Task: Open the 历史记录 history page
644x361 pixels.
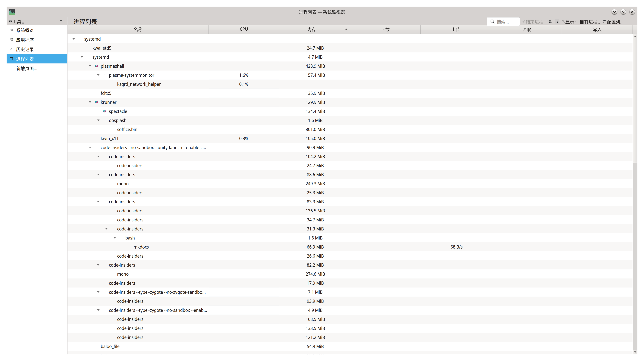Action: pyautogui.click(x=24, y=49)
